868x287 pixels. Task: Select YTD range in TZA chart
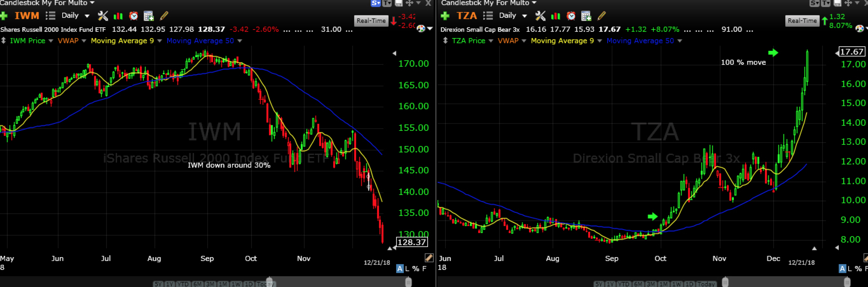coord(623,284)
